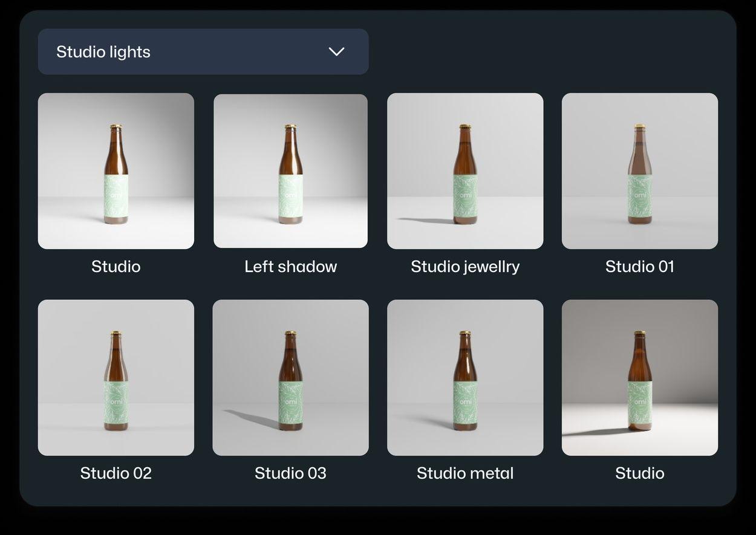
Task: Apply the Studio 01 lighting preset
Action: click(639, 170)
